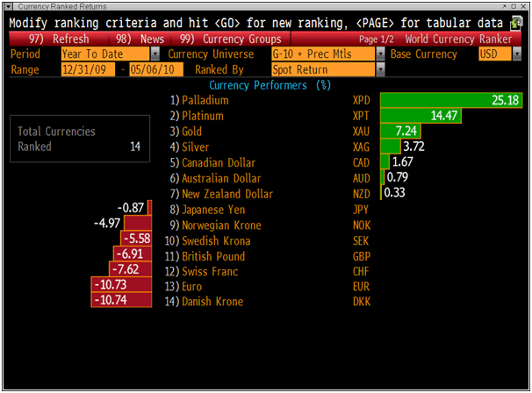This screenshot has width=532, height=393.
Task: Click the Year To Date period field
Action: 105,54
